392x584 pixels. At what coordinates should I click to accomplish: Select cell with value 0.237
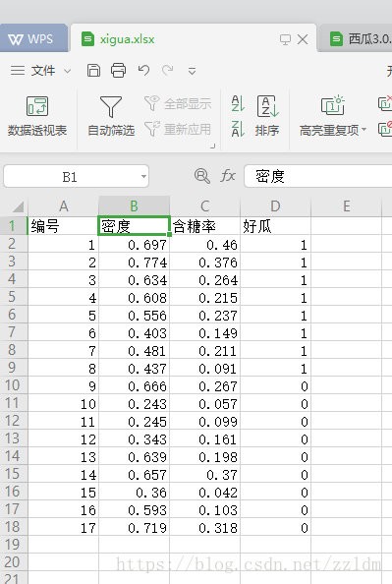[x=204, y=316]
